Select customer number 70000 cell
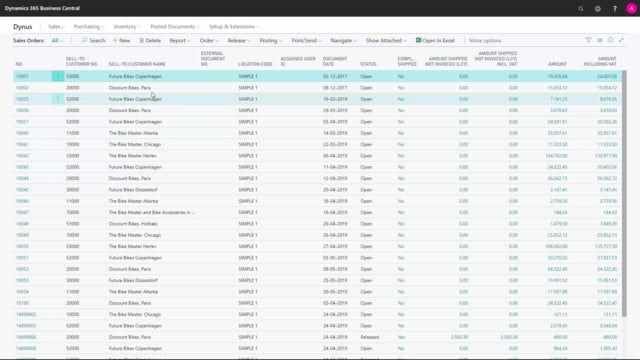The height and width of the screenshot is (360, 640). pos(73,213)
